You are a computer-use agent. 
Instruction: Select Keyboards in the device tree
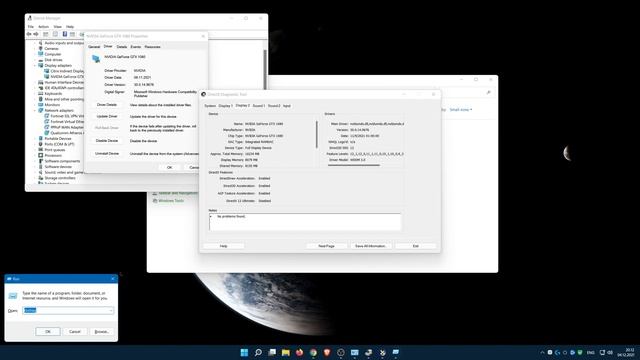pyautogui.click(x=53, y=93)
